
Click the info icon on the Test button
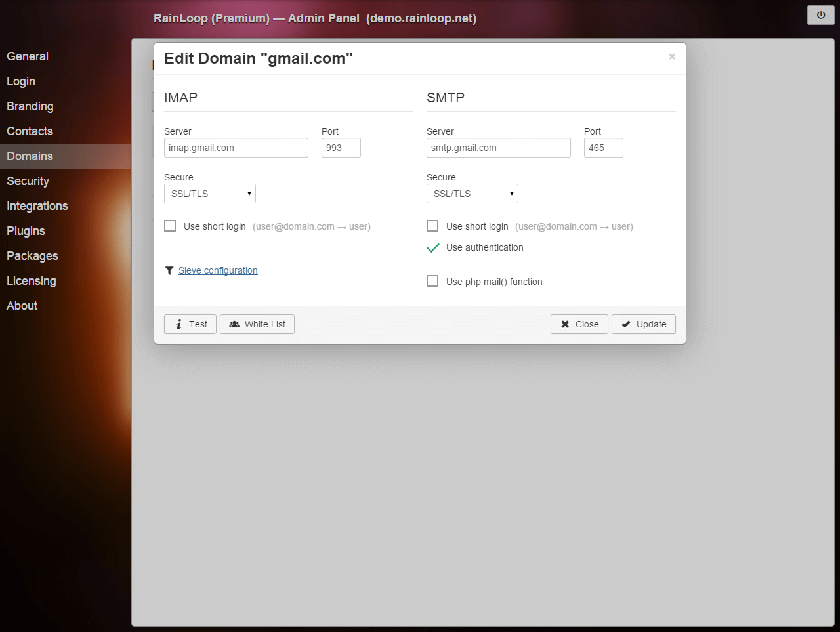click(x=179, y=324)
